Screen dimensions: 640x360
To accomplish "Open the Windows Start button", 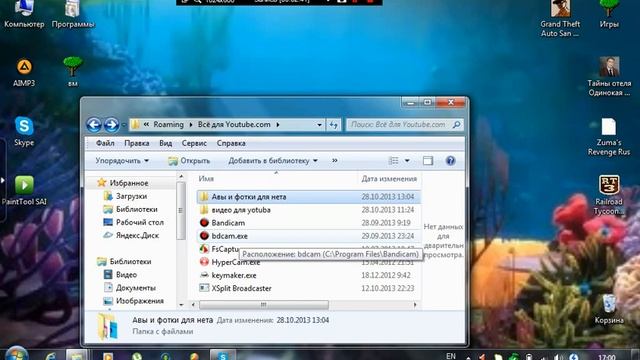I will point(17,353).
